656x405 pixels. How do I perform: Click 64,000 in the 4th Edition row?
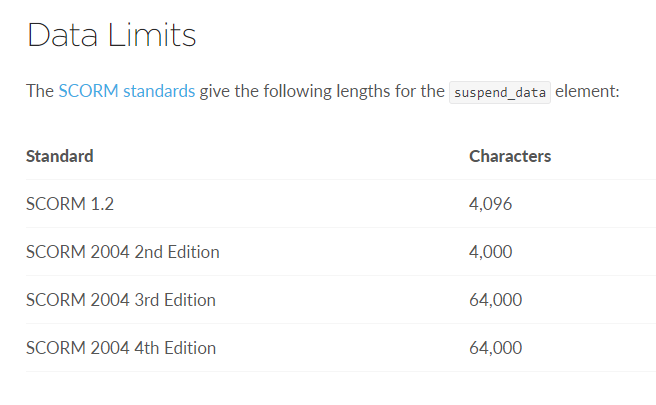click(495, 348)
